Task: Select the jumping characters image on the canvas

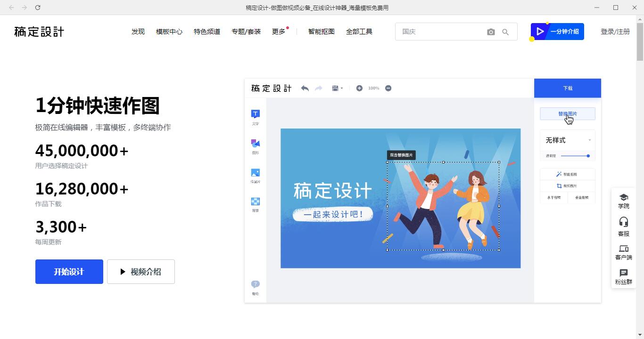Action: coord(443,206)
